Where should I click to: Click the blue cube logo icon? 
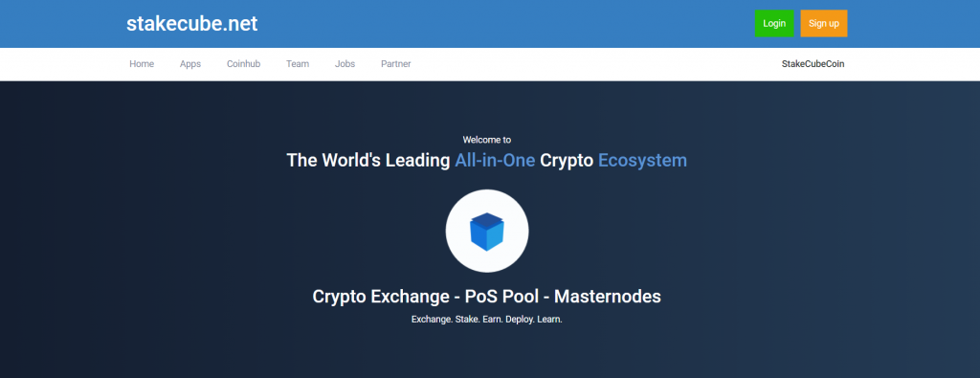click(487, 232)
